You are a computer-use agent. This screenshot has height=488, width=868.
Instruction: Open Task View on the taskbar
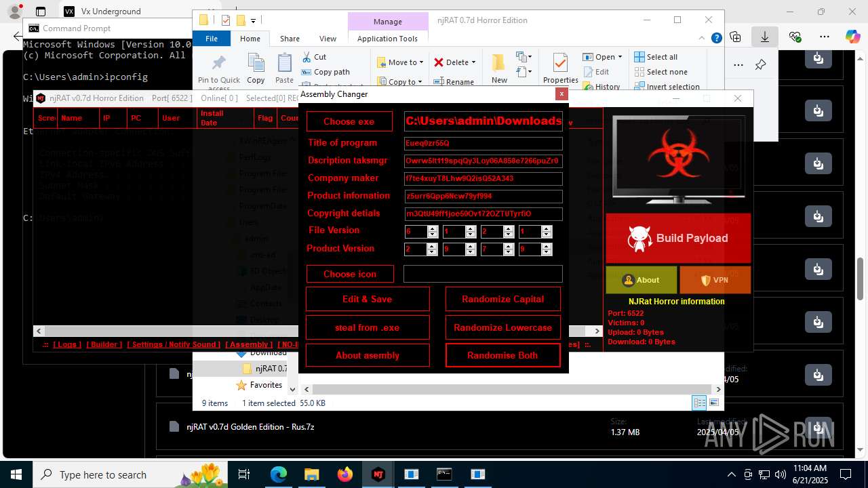point(244,474)
